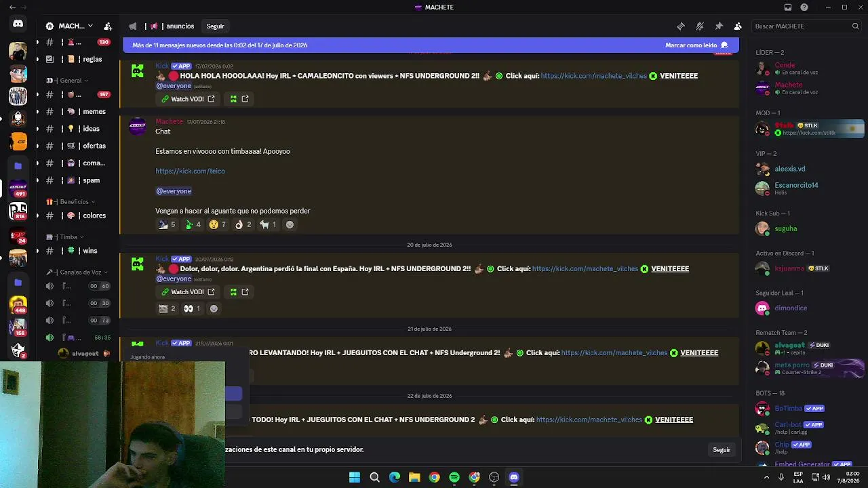868x488 pixels.
Task: Open the active voice channel showing 58:35
Action: [x=77, y=338]
